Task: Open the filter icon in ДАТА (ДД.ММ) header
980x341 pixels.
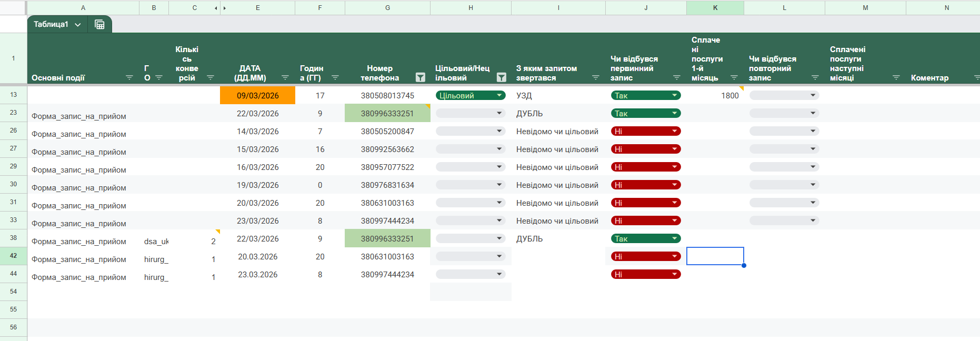Action: (285, 77)
